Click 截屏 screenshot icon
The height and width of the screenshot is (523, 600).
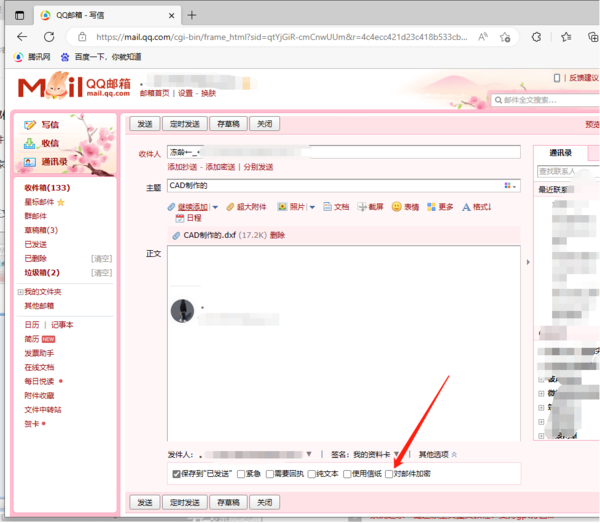point(362,207)
